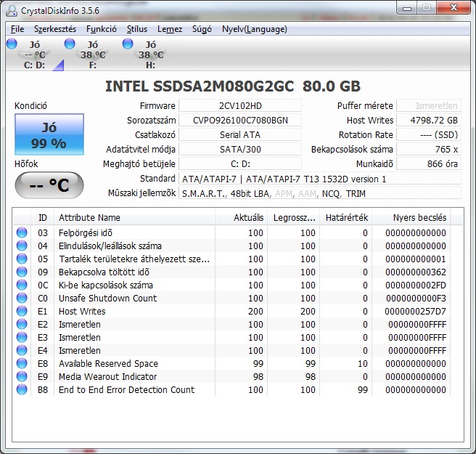
Task: Click the INTEL SSDSA2M080G2GC model title
Action: 233,86
